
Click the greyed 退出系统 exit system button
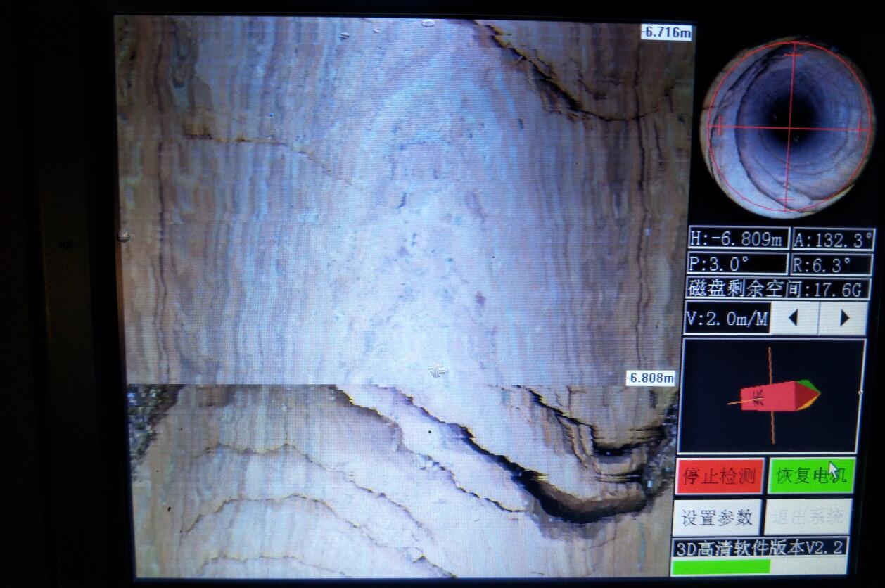click(x=808, y=518)
